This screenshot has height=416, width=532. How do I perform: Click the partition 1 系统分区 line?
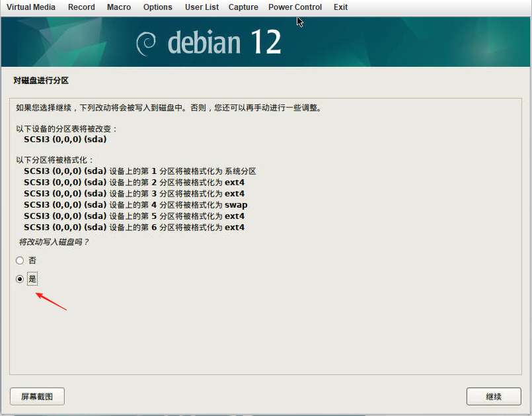140,171
